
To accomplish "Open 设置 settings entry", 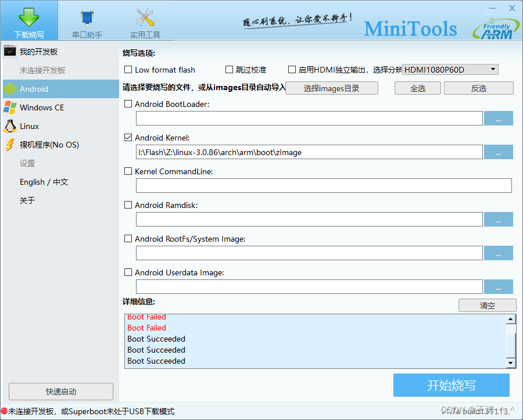I will (27, 163).
